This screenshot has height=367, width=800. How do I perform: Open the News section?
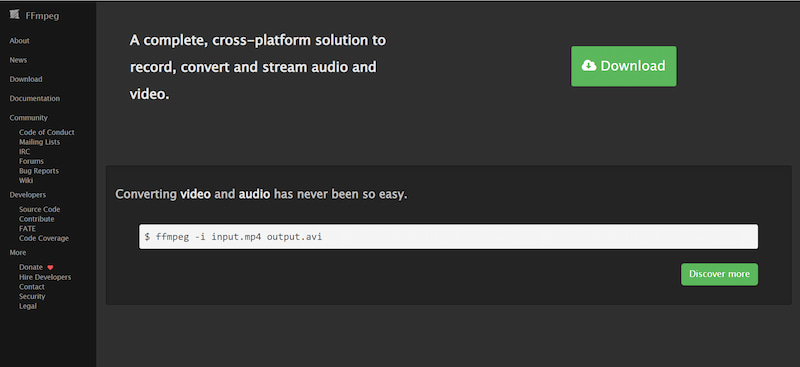[18, 60]
